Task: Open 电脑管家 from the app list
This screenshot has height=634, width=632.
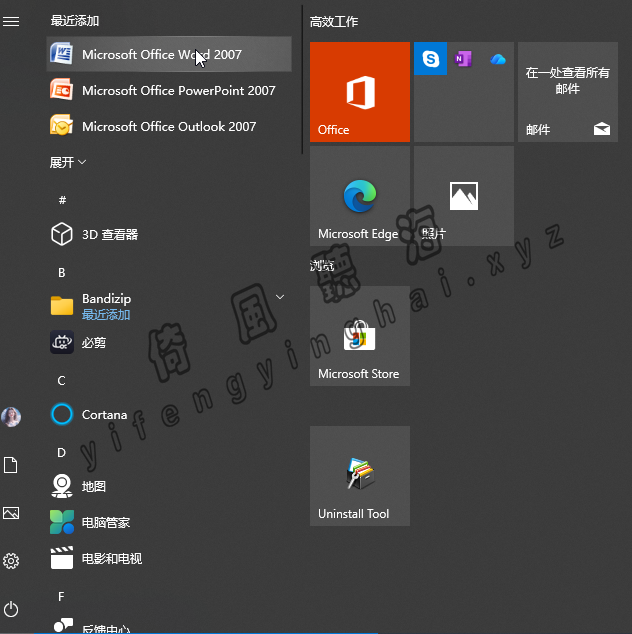Action: 169,522
